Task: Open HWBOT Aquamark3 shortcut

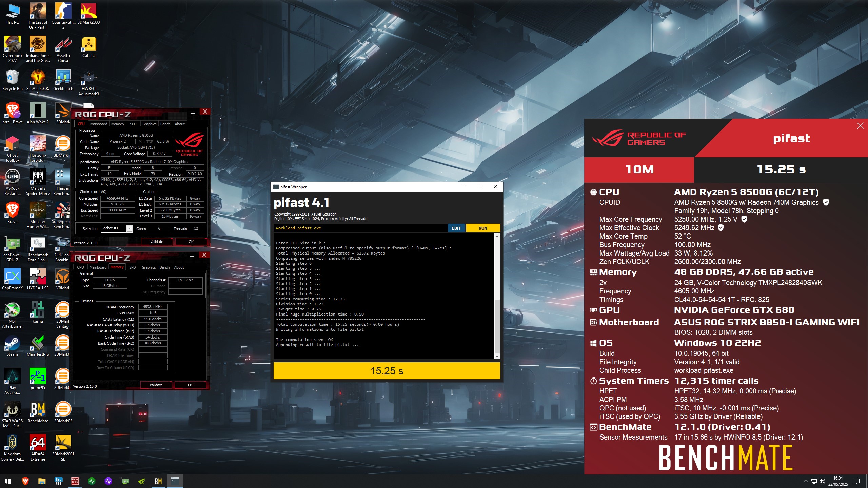Action: (x=88, y=82)
